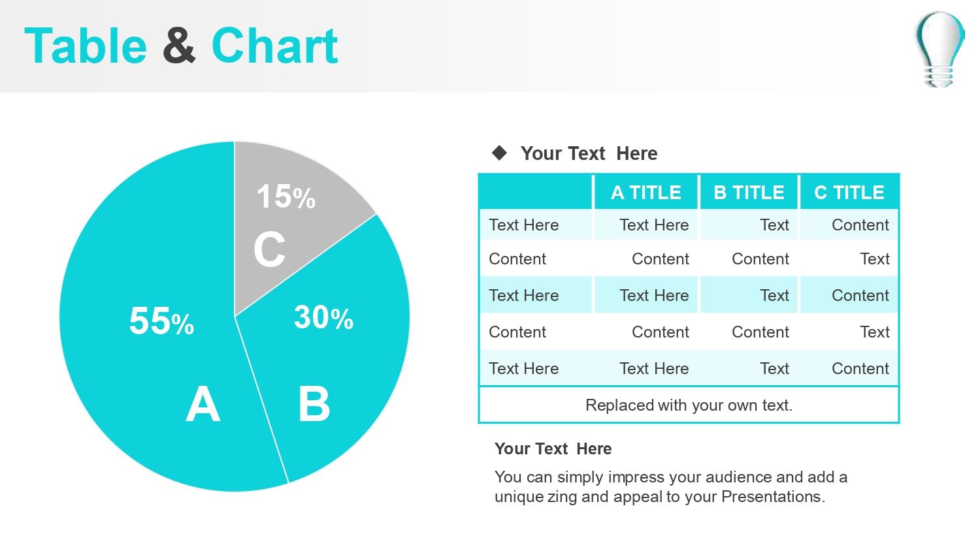The height and width of the screenshot is (551, 980).
Task: Click the light bulb logo icon
Action: [939, 49]
